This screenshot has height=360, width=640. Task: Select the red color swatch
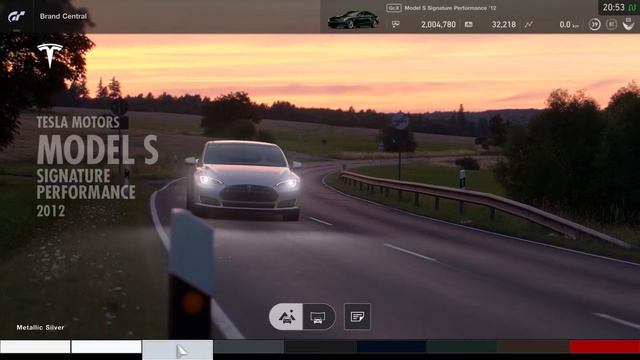pos(605,347)
